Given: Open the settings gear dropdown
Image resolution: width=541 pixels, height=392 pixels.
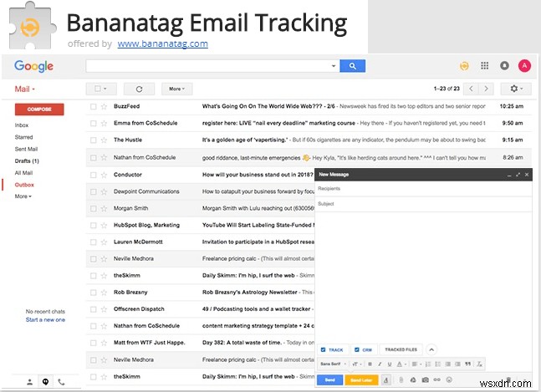Looking at the screenshot, I should [517, 89].
